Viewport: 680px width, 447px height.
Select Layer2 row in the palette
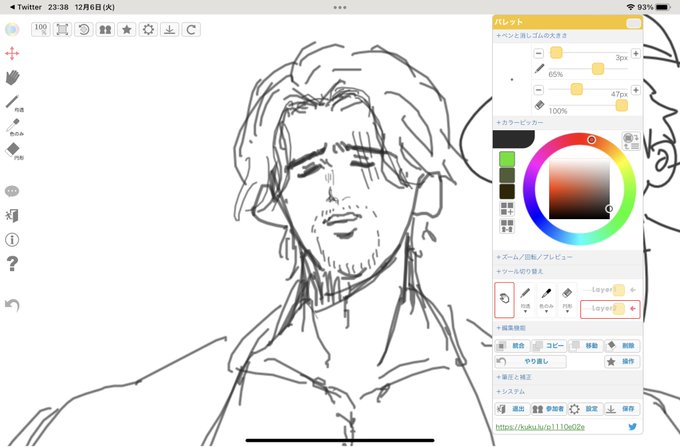pyautogui.click(x=610, y=309)
